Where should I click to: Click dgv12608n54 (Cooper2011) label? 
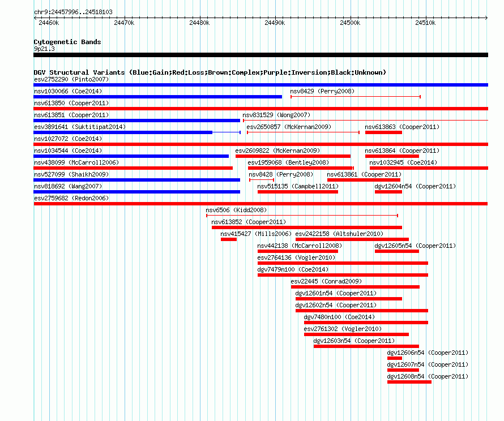pos(428,376)
